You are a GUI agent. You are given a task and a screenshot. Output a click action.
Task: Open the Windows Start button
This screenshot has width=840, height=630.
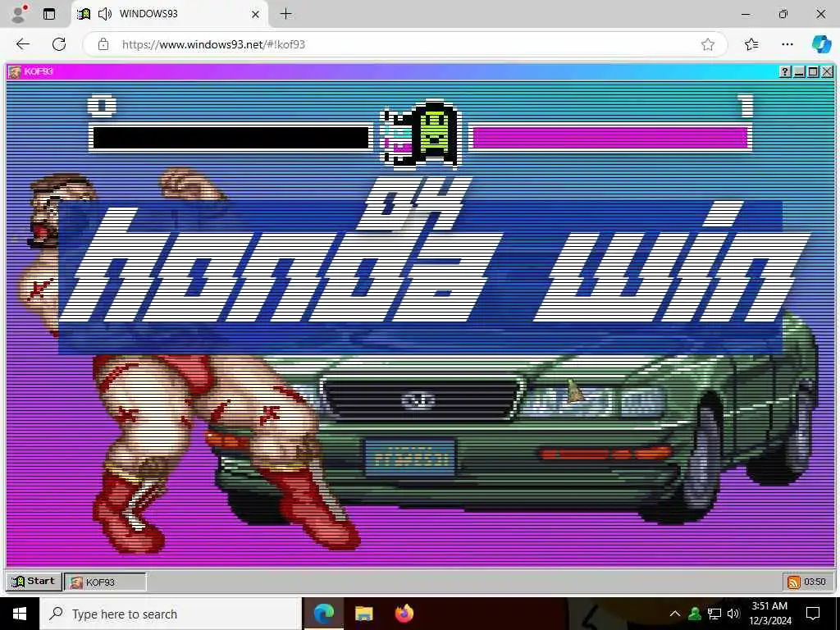click(20, 614)
